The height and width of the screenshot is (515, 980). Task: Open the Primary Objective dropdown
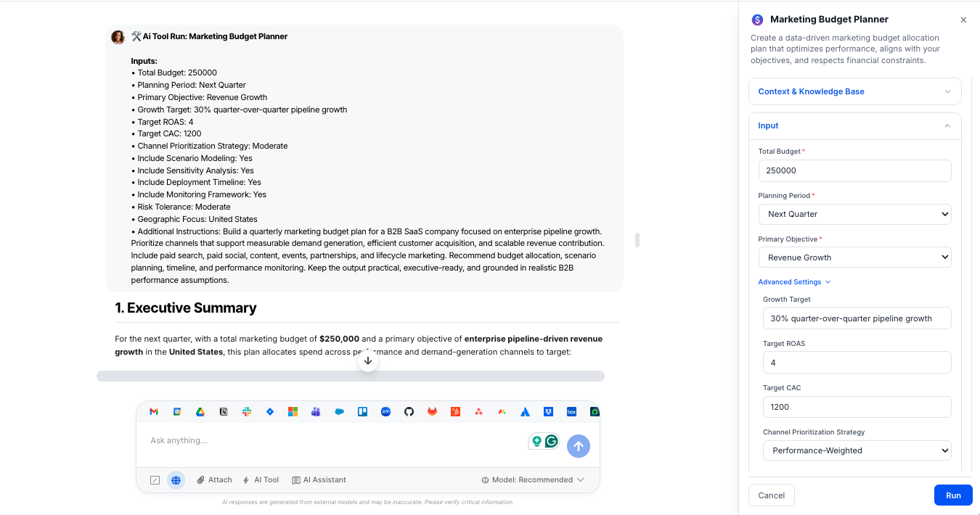[854, 257]
